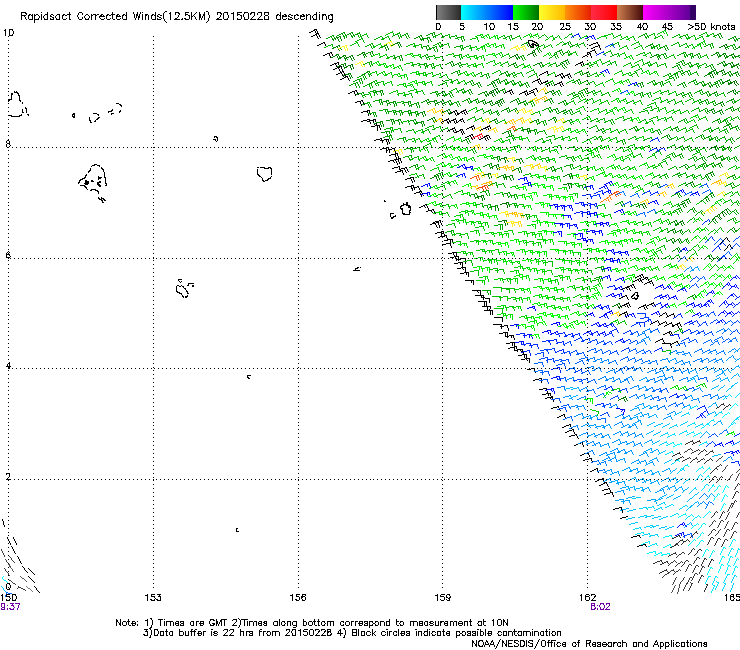Click the purple time label 9:37

(x=10, y=607)
